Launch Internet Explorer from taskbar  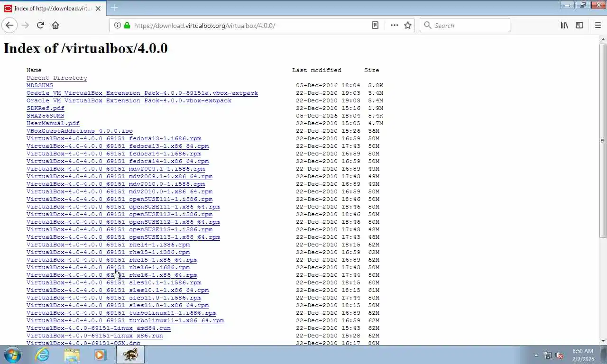point(42,355)
